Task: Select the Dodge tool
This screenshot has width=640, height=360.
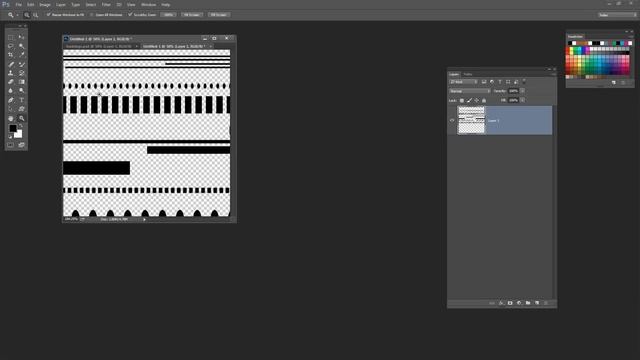Action: [22, 91]
